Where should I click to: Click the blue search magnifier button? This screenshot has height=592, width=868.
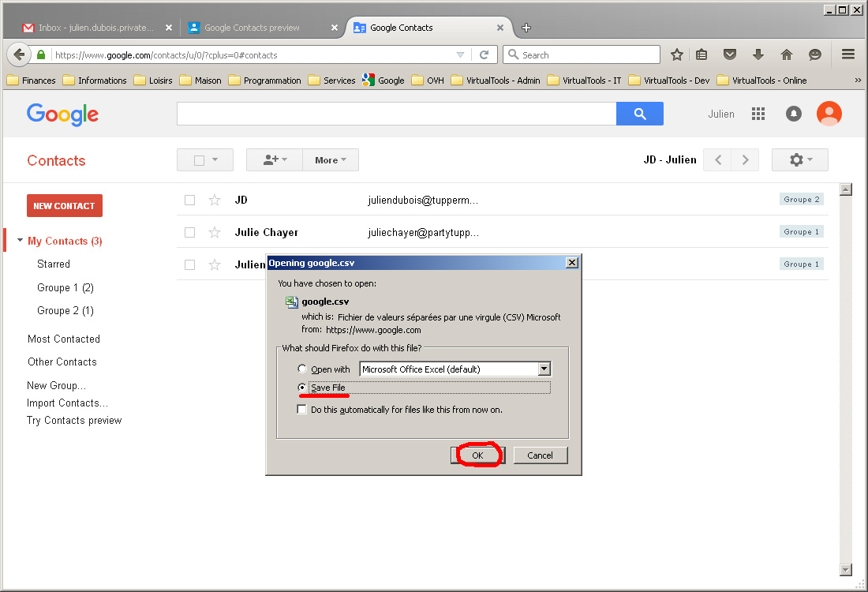tap(639, 114)
